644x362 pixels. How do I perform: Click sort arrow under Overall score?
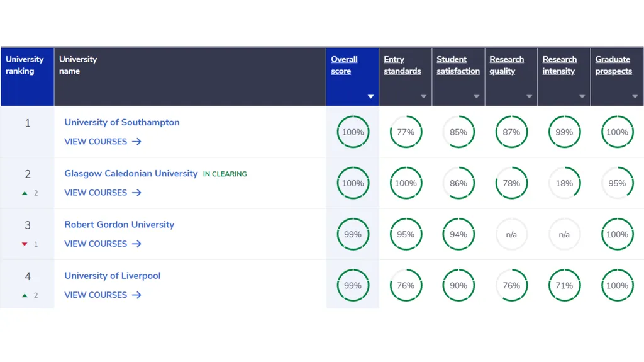[x=370, y=97]
